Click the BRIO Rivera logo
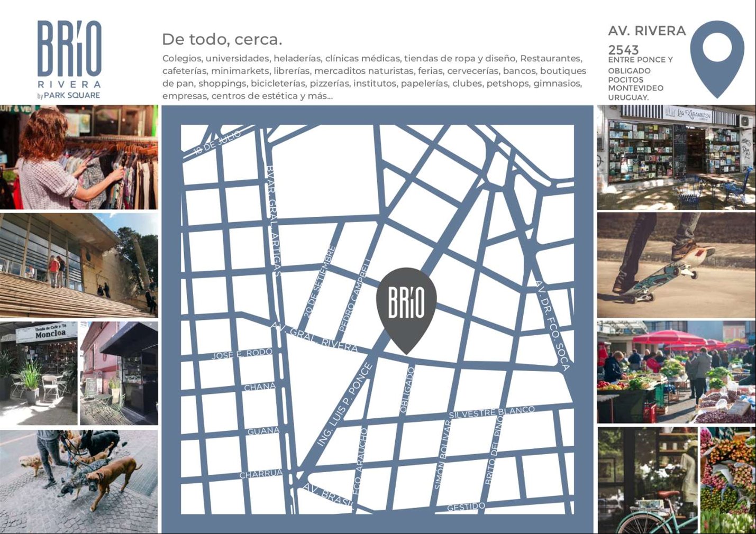Screen dimensions: 756x534 [69, 54]
